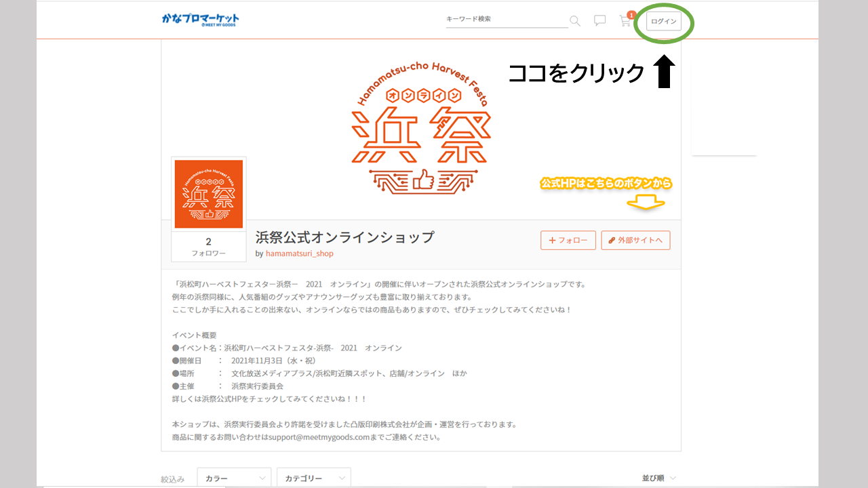The height and width of the screenshot is (488, 868).
Task: Open the chat messages icon
Action: [x=599, y=21]
